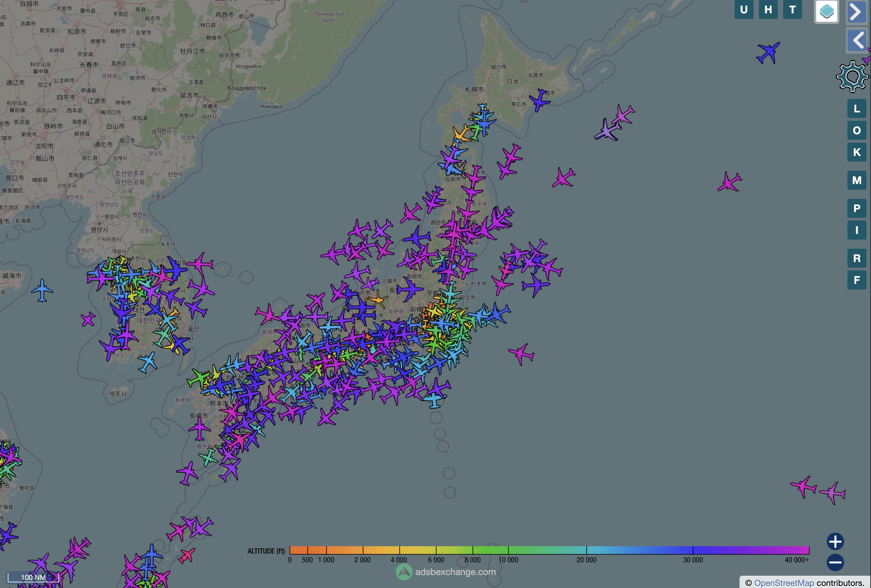Click the H toggle button
Screen dimensions: 871x588
pyautogui.click(x=768, y=9)
